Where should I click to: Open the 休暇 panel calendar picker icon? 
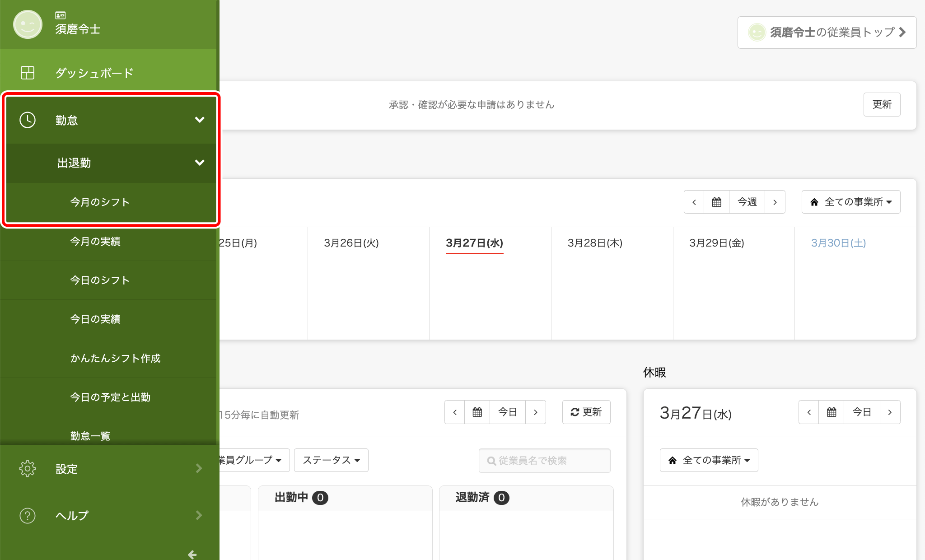(x=831, y=412)
